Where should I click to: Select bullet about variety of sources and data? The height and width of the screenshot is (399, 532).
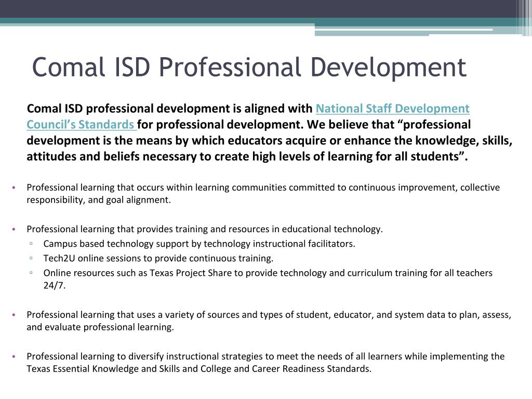pos(269,321)
